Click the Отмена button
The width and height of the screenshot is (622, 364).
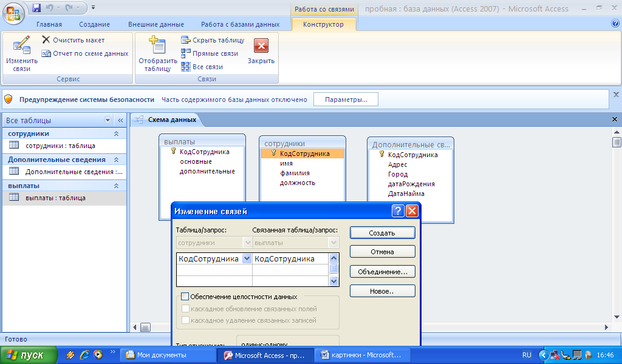coord(383,252)
